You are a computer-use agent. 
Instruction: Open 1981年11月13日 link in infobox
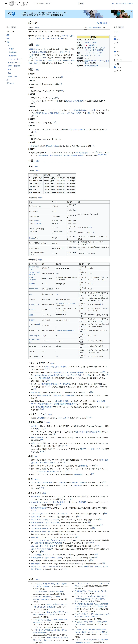91,43
